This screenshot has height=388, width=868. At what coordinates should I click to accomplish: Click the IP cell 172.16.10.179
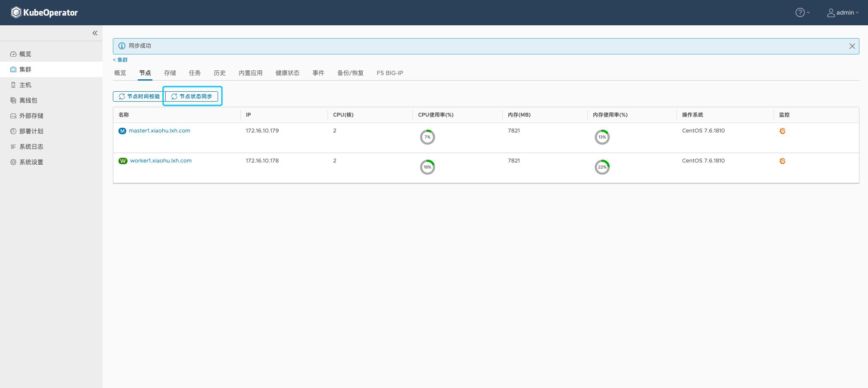tap(262, 131)
